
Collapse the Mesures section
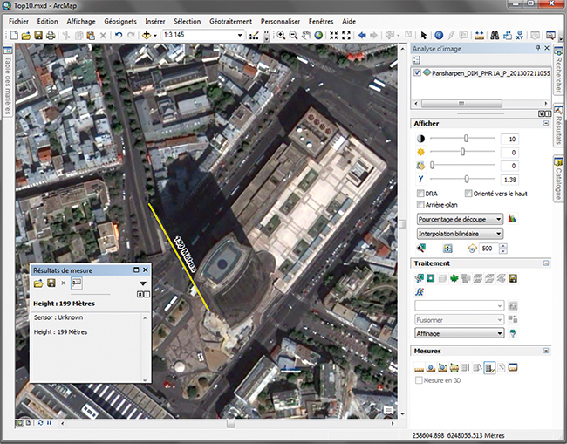(546, 351)
